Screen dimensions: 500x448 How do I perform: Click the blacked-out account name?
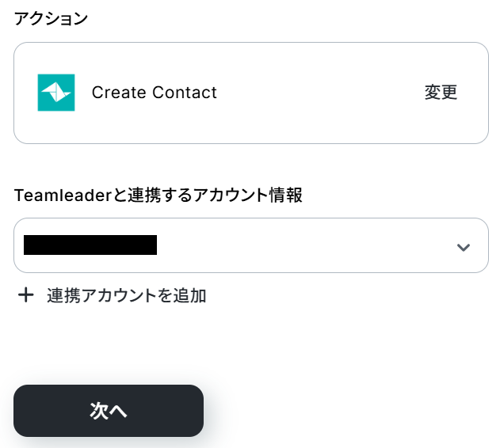(x=90, y=245)
